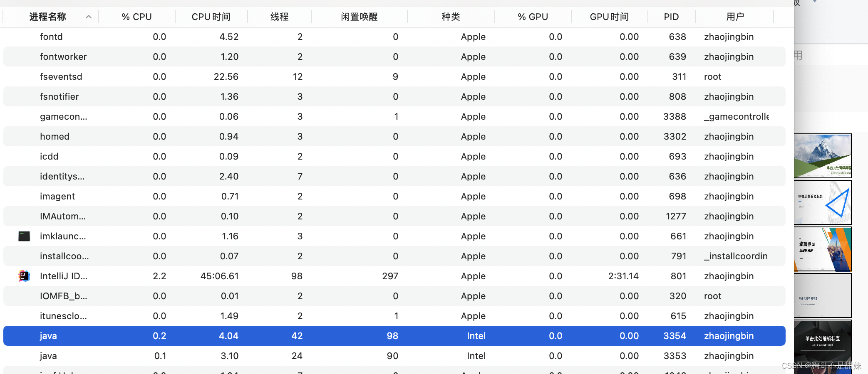868x374 pixels.
Task: Select the icdd process row
Action: click(x=394, y=156)
